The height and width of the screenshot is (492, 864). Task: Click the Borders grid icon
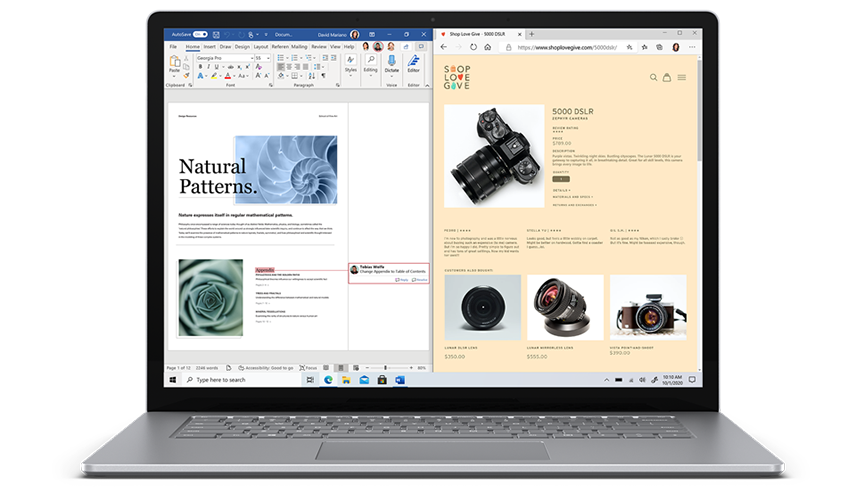[294, 75]
